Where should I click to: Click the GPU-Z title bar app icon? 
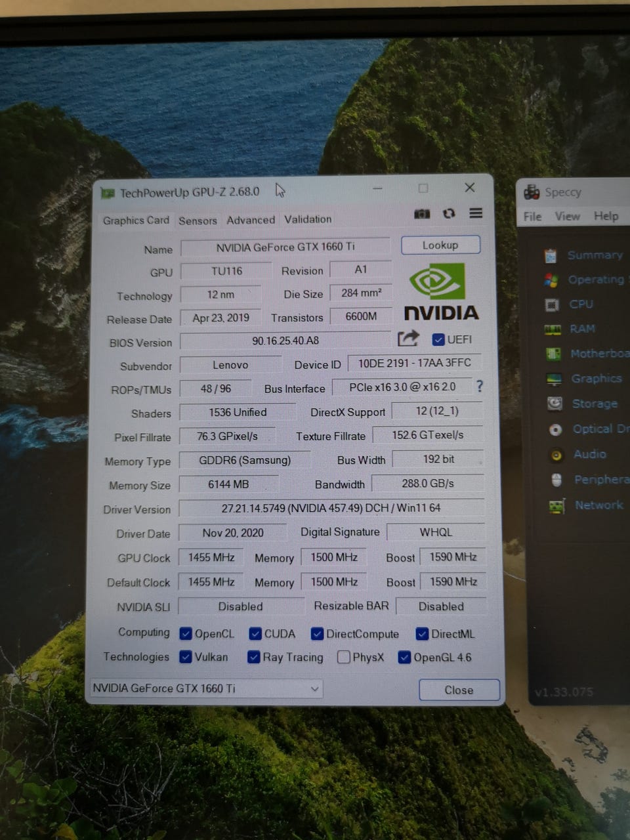point(107,194)
